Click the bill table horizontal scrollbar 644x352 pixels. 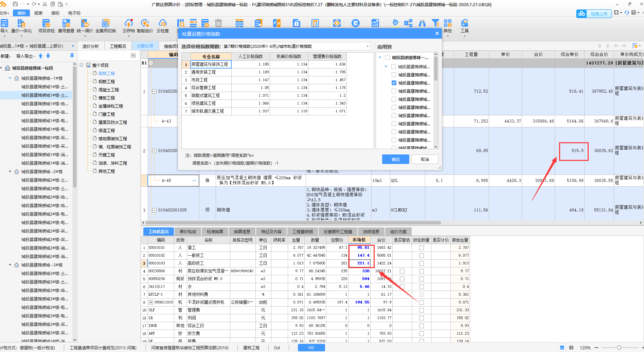[293, 223]
